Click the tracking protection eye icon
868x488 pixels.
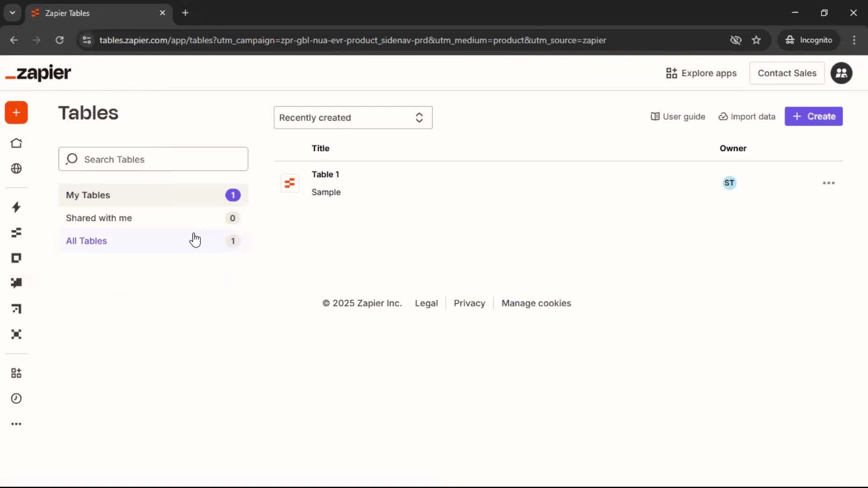pyautogui.click(x=736, y=40)
